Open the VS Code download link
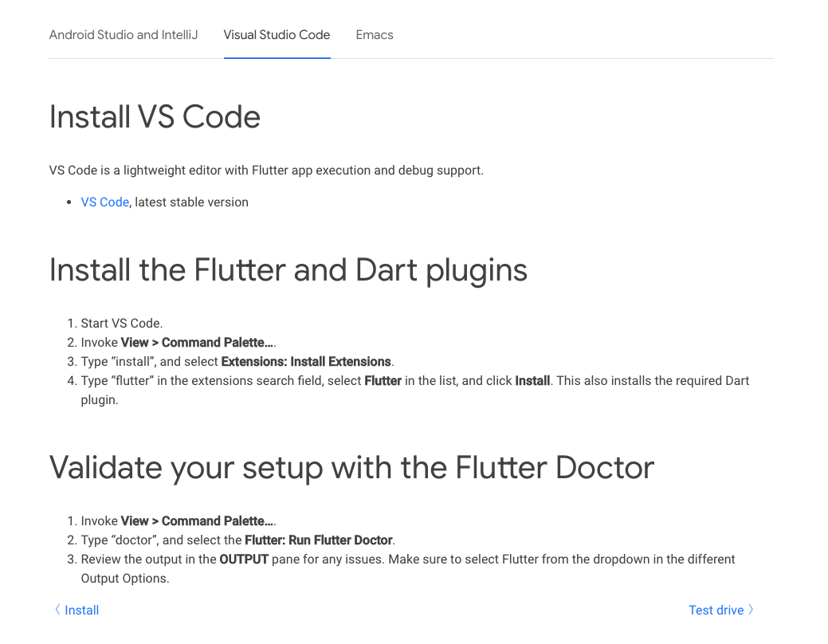This screenshot has width=828, height=644. point(104,202)
